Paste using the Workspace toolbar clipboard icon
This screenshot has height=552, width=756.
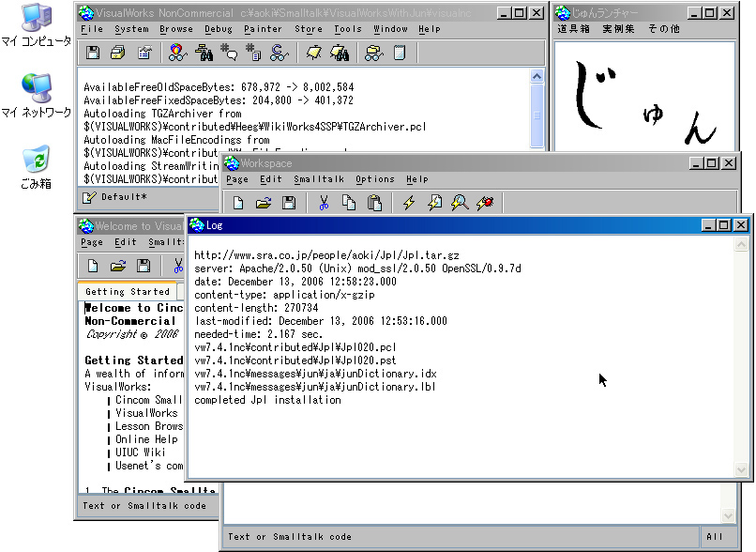[374, 203]
